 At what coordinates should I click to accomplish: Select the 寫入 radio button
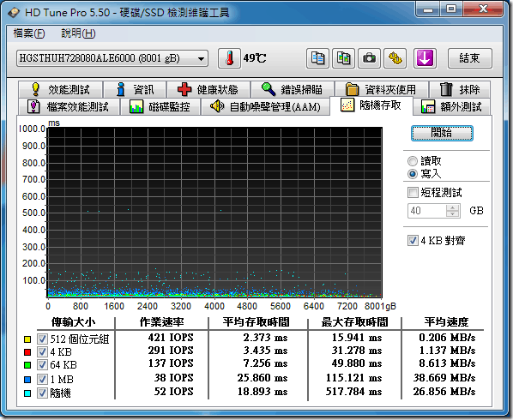413,174
